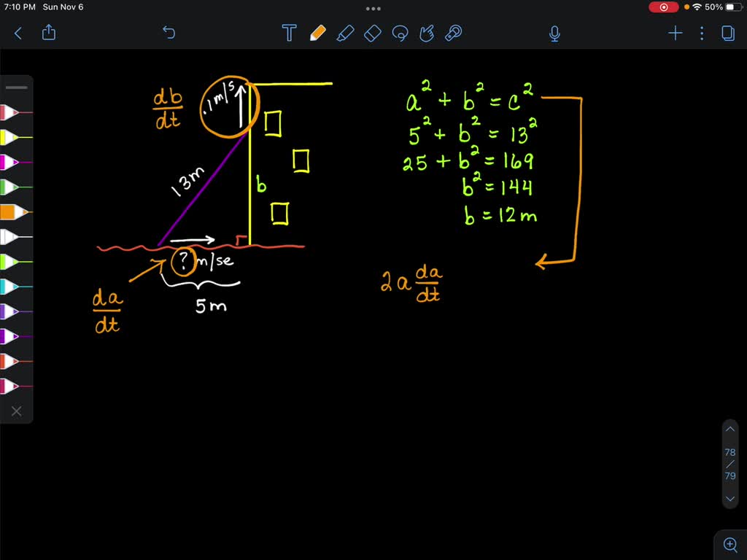Go back to the notes library
Screen dimensions: 747x560
pos(18,33)
